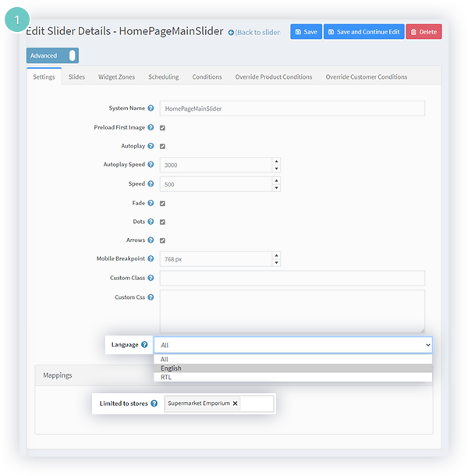Increase the Speed value
This screenshot has height=476, width=468.
pos(276,180)
